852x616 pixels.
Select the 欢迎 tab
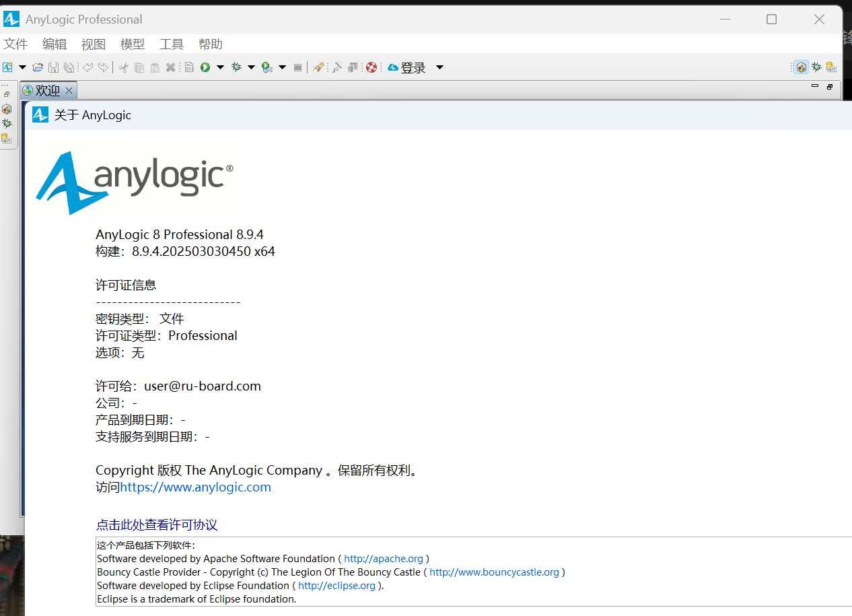click(48, 90)
